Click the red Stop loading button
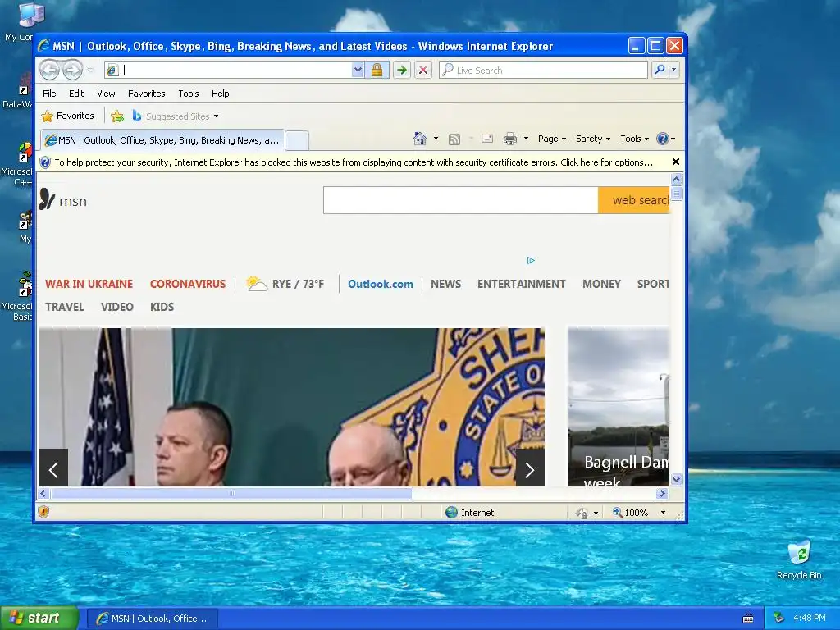Viewport: 840px width, 630px height. [x=423, y=71]
